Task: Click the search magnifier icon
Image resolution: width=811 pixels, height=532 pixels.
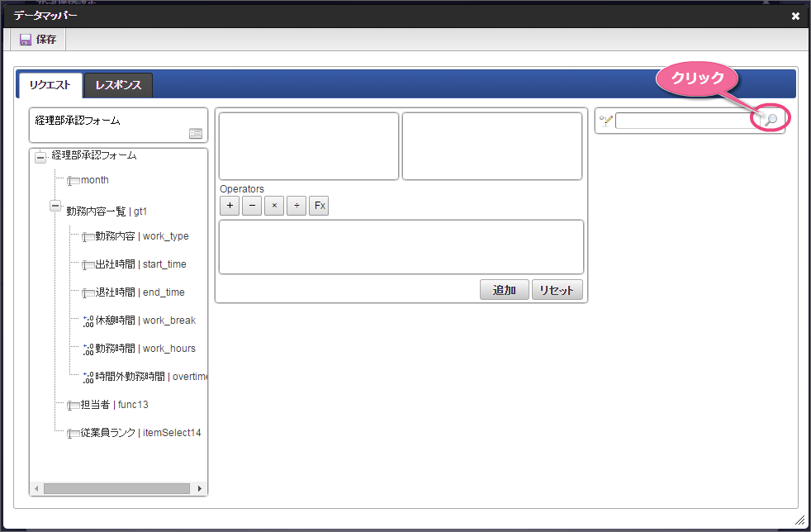Action: pos(771,120)
